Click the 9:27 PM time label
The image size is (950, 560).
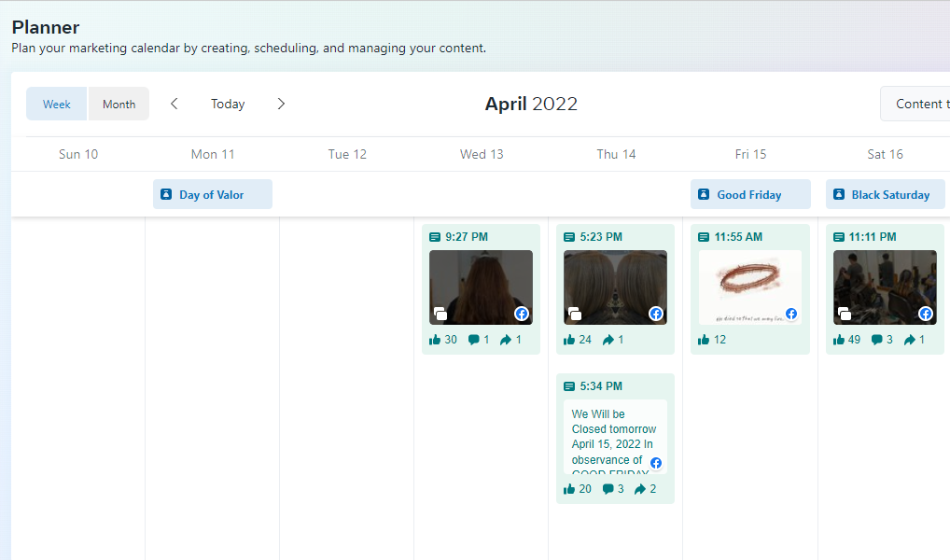point(467,237)
